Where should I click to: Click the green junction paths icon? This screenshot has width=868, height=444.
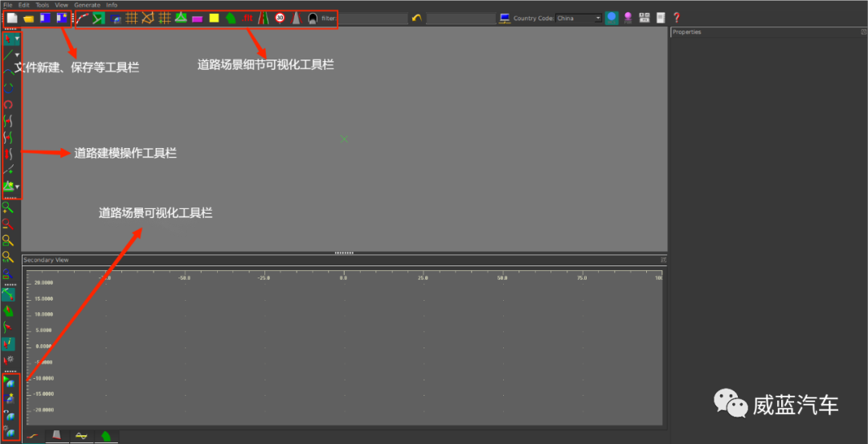click(99, 18)
